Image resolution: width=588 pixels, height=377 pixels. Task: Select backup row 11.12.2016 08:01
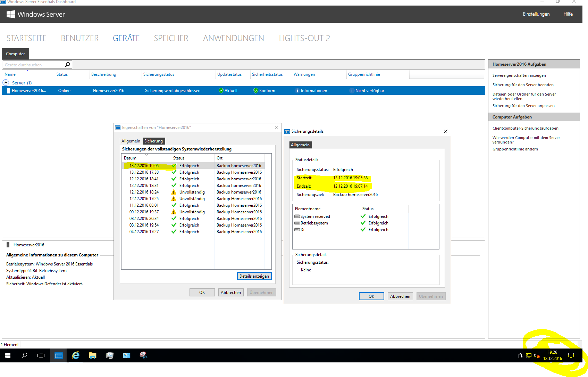(x=193, y=205)
